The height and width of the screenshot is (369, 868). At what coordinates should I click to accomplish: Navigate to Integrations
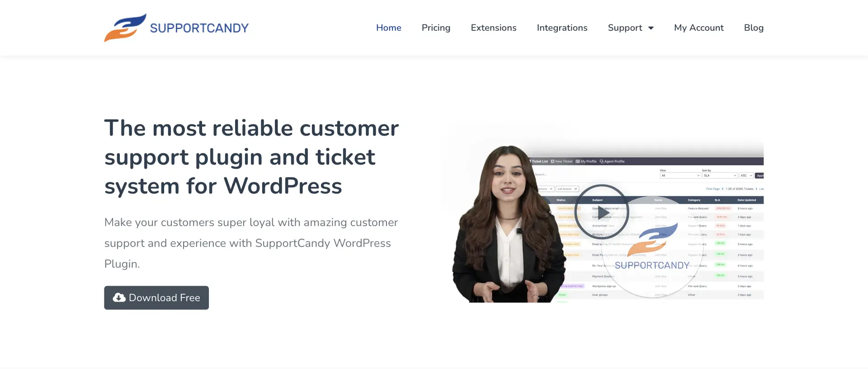pyautogui.click(x=562, y=28)
